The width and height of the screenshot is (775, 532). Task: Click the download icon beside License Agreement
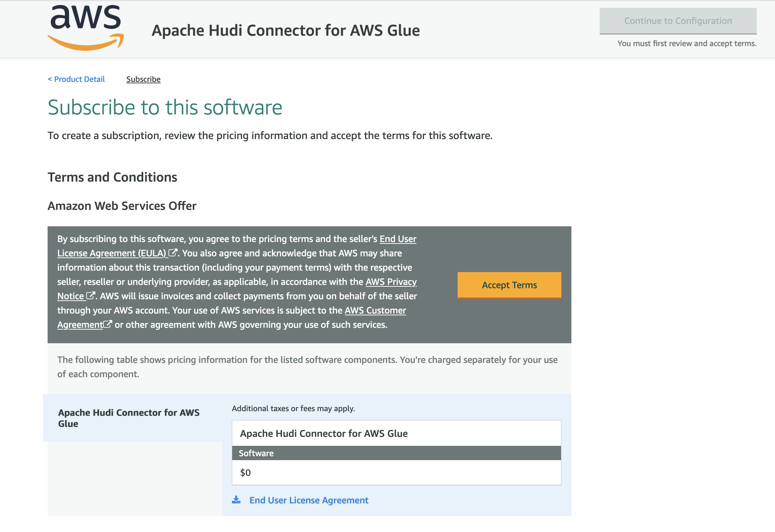pos(236,500)
